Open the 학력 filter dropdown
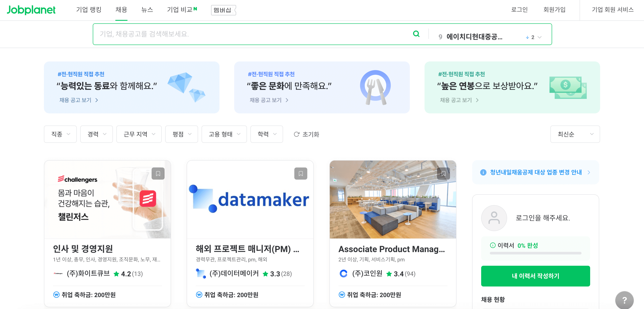The height and width of the screenshot is (309, 644). pyautogui.click(x=267, y=134)
